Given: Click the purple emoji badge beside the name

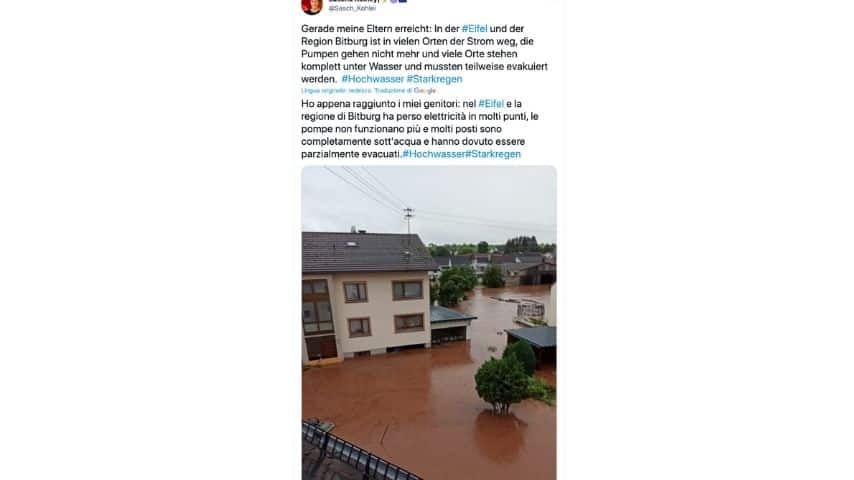Looking at the screenshot, I should coord(394,1).
